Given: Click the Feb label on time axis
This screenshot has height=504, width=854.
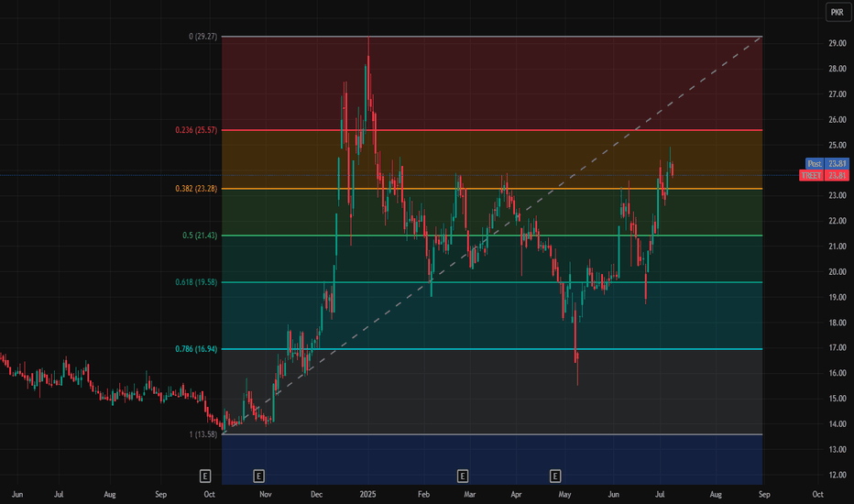Looking at the screenshot, I should pyautogui.click(x=423, y=495).
